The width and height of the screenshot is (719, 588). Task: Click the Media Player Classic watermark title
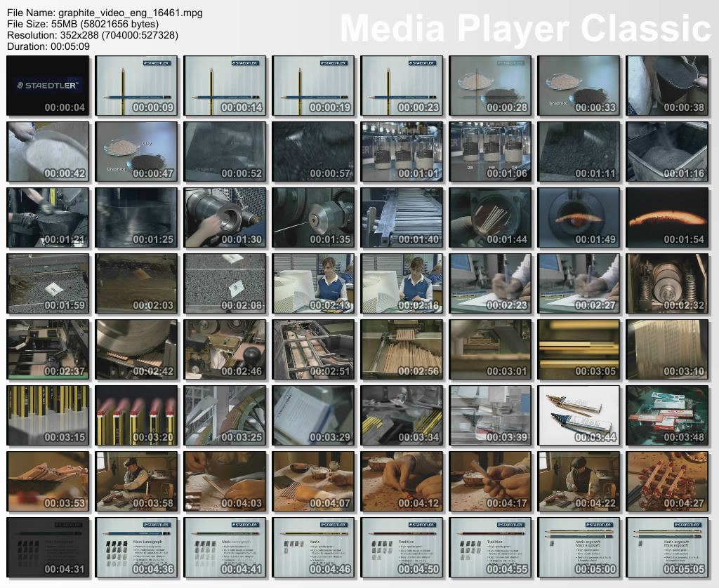[x=525, y=28]
